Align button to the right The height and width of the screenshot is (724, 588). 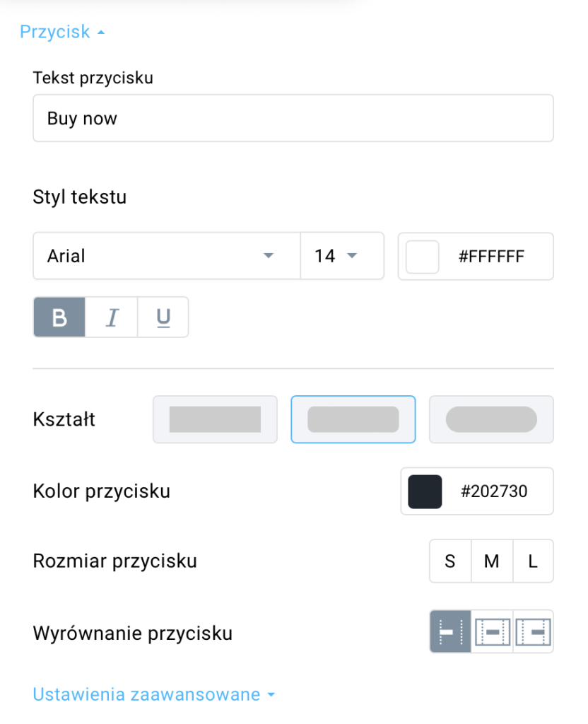coord(533,631)
